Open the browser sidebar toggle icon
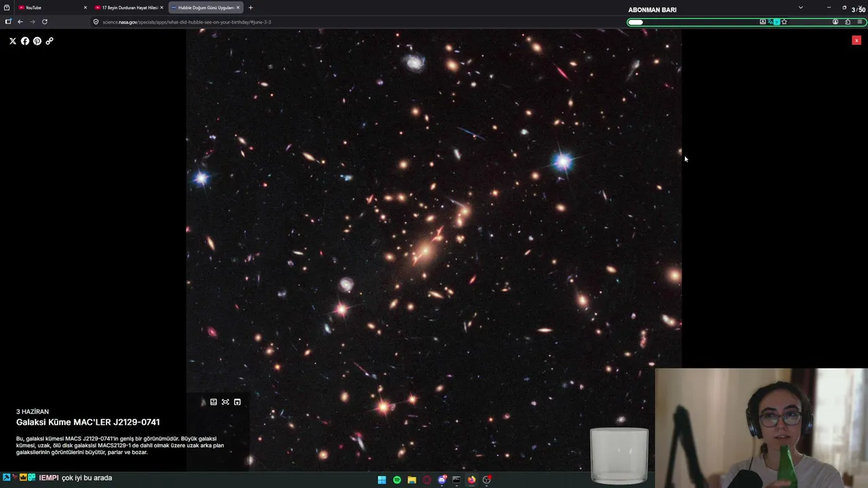Screen dimensions: 868x488 8,22
